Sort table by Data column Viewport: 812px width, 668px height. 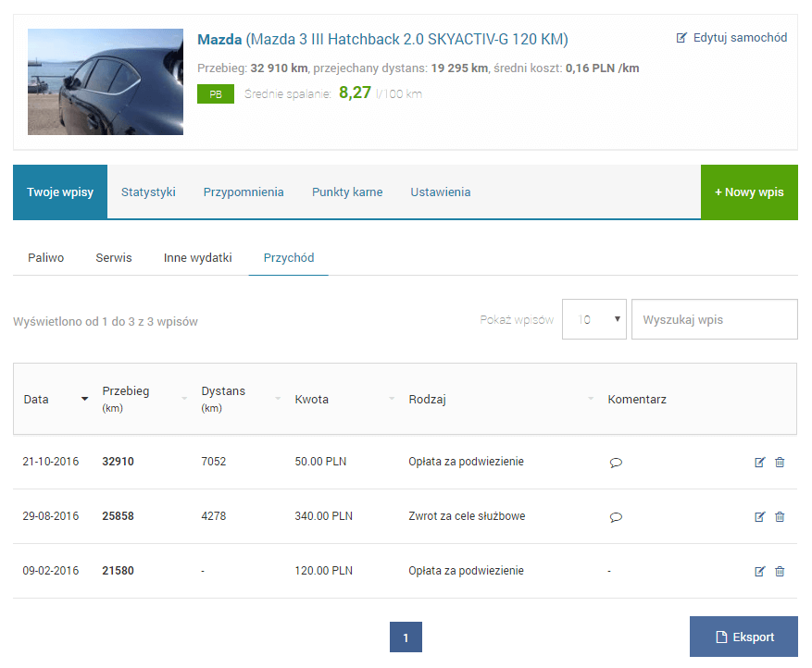[37, 400]
